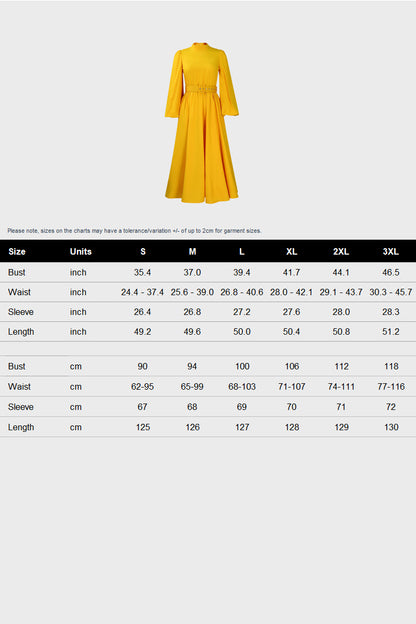The width and height of the screenshot is (416, 624).
Task: Select Sleeve inch value 26.4
Action: coord(143,312)
